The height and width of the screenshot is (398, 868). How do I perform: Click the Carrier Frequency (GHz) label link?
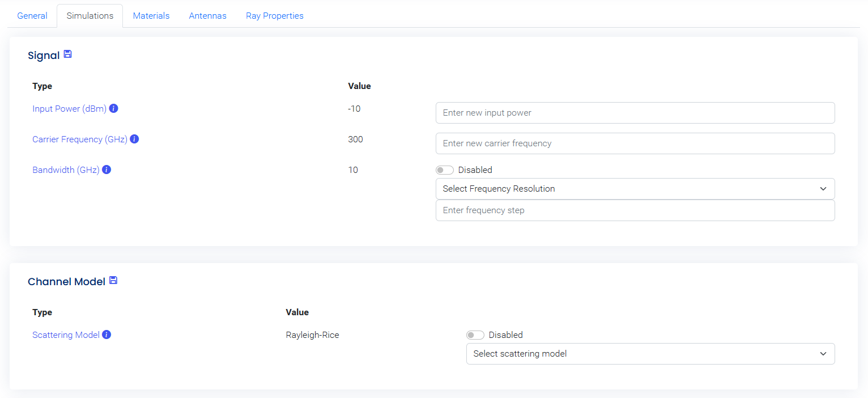pos(80,139)
